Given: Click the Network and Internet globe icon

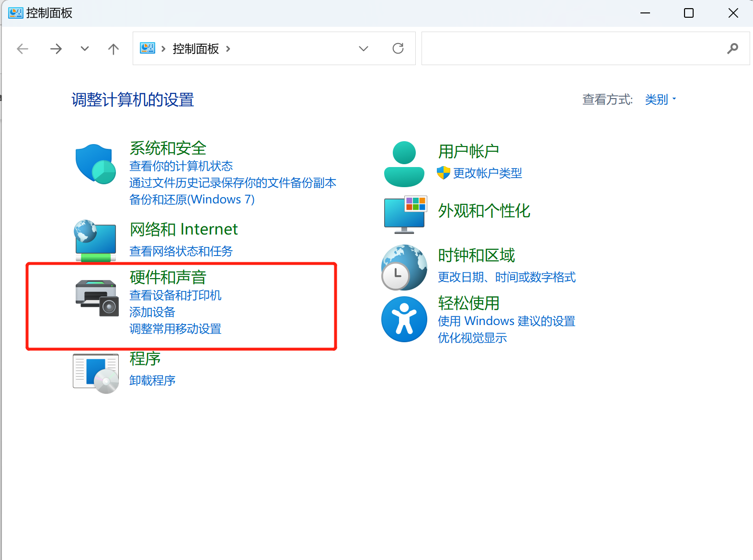Looking at the screenshot, I should click(95, 241).
